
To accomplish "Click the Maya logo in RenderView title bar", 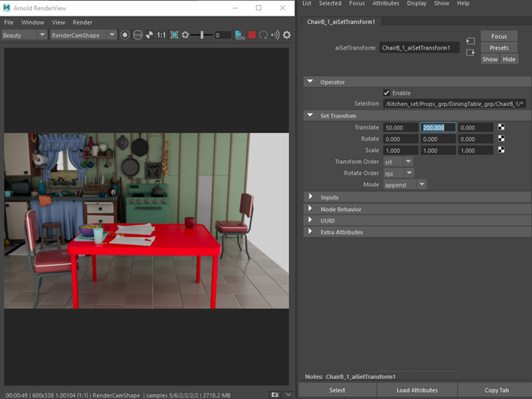I will pyautogui.click(x=6, y=8).
